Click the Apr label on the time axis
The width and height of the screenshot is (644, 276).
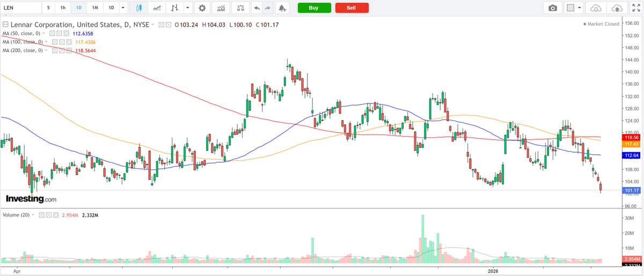(16, 272)
